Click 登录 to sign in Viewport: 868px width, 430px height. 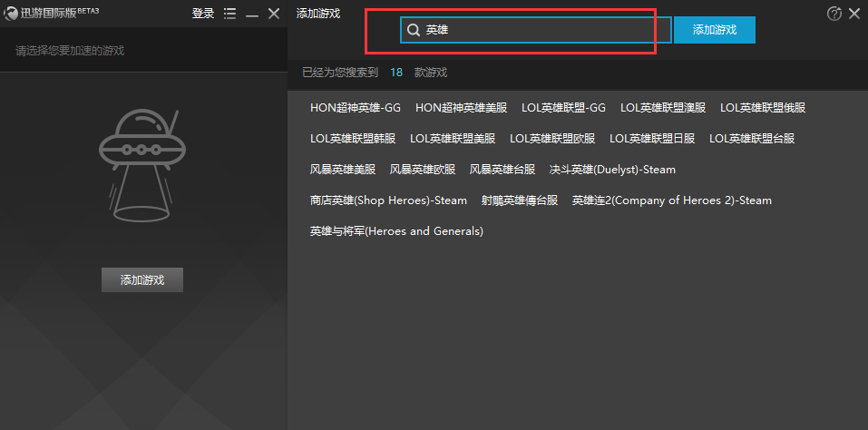click(x=203, y=14)
